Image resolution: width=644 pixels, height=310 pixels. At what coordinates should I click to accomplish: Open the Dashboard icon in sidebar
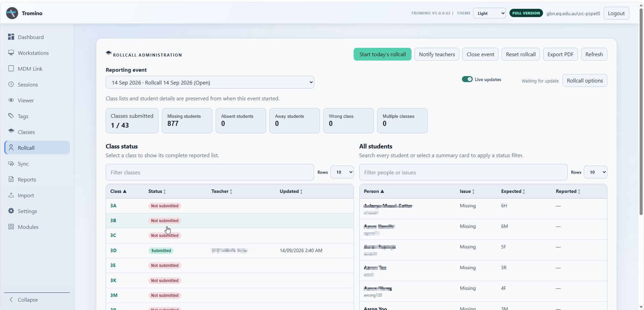pos(11,37)
